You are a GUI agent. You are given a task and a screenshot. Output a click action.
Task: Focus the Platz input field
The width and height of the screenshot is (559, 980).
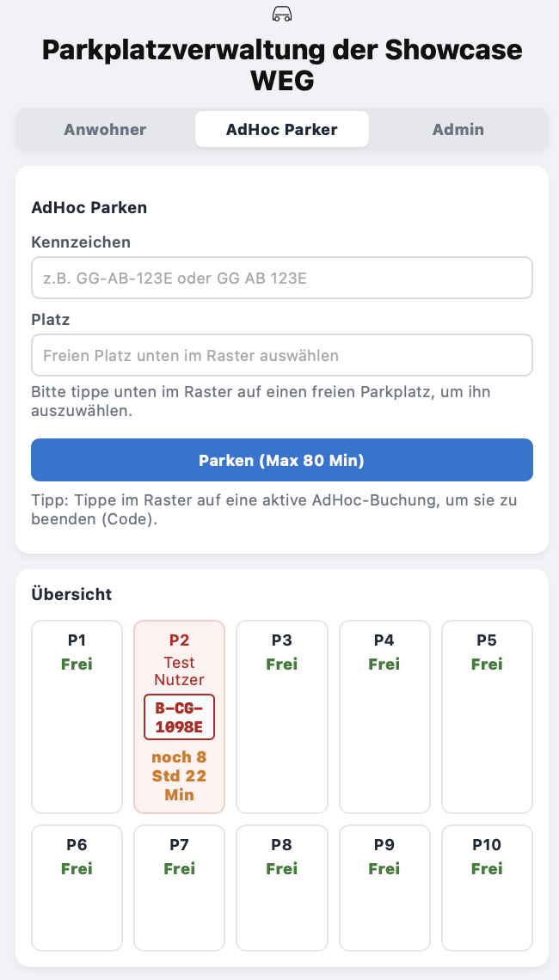281,354
